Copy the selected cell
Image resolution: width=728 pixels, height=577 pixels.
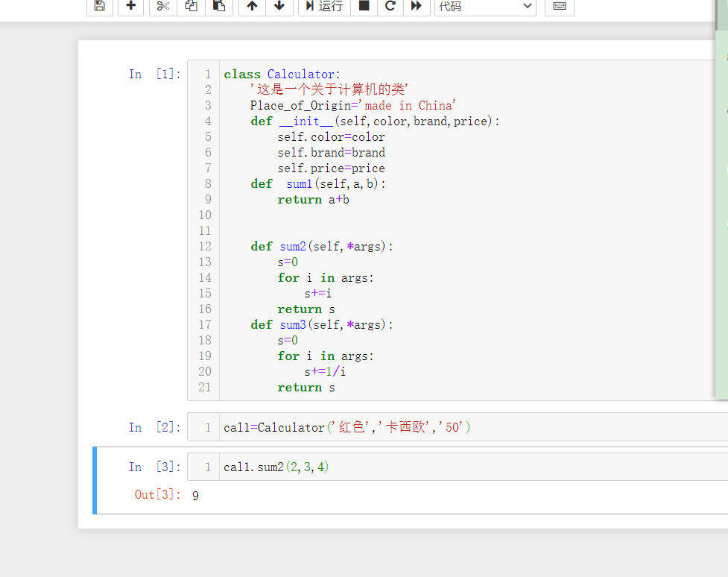coord(191,6)
